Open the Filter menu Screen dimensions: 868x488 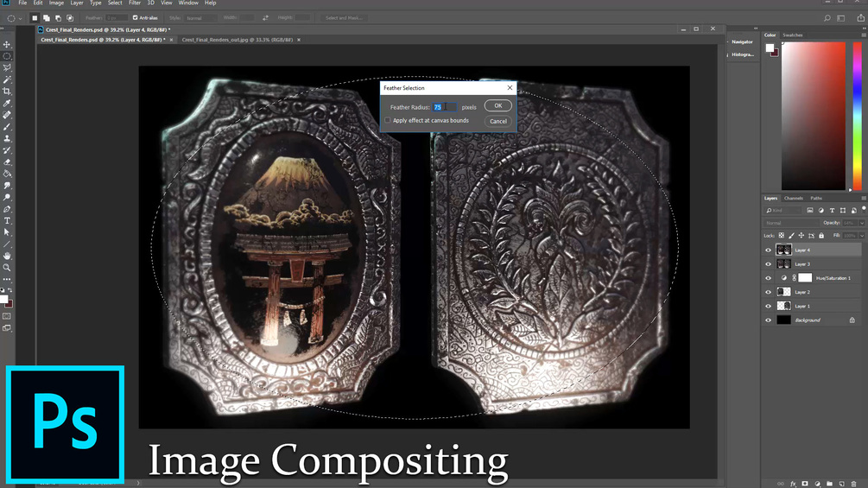(135, 3)
